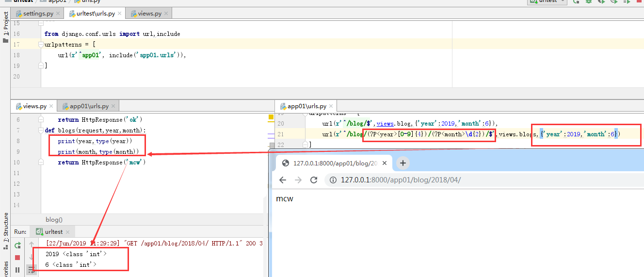The height and width of the screenshot is (277, 644).
Task: Open the Structure tool window
Action: pos(6,230)
